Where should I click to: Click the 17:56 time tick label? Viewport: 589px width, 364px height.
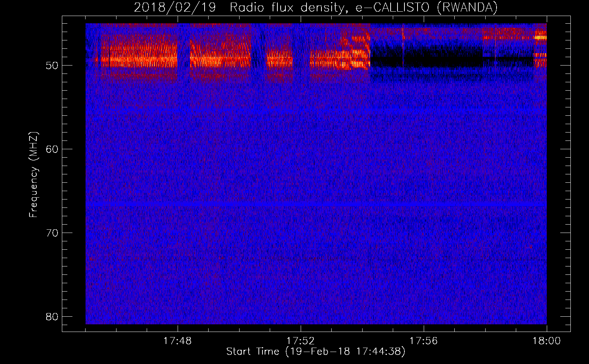pyautogui.click(x=424, y=341)
